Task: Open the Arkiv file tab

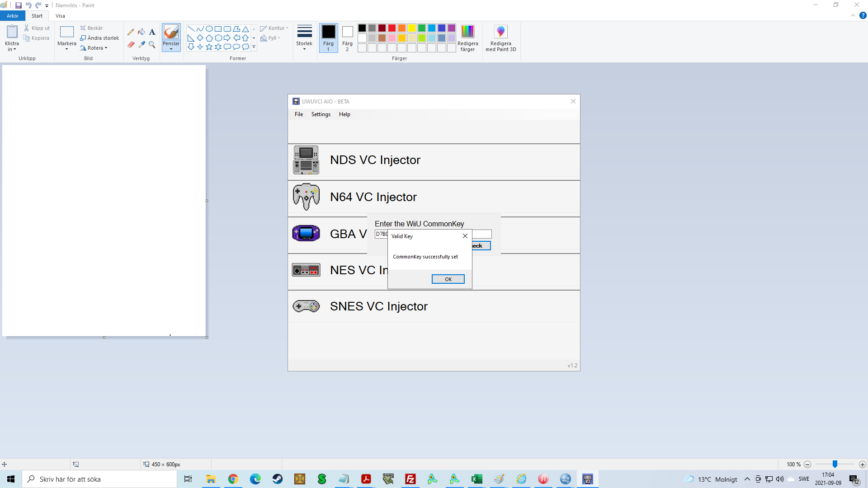Action: (x=13, y=16)
